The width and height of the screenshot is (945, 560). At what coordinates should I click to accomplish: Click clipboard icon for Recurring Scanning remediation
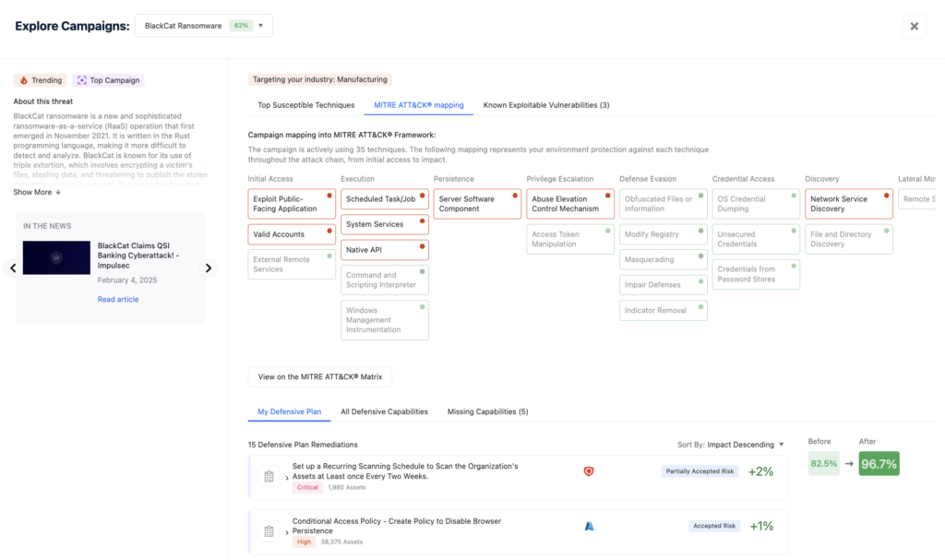(269, 476)
